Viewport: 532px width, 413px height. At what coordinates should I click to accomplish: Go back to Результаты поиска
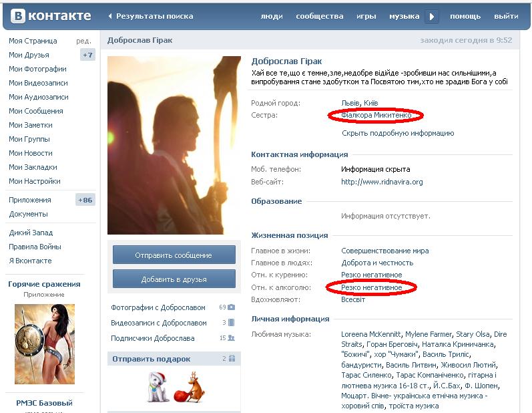click(x=151, y=16)
